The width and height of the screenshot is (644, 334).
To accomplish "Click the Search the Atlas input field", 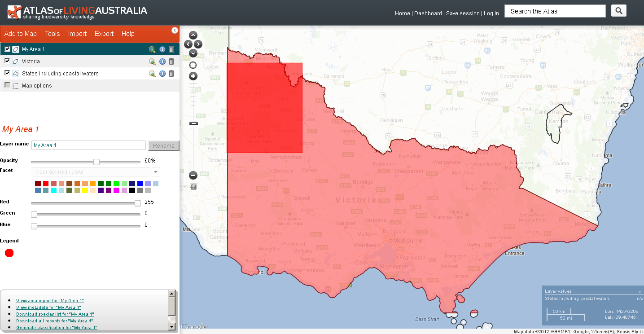I will 555,11.
